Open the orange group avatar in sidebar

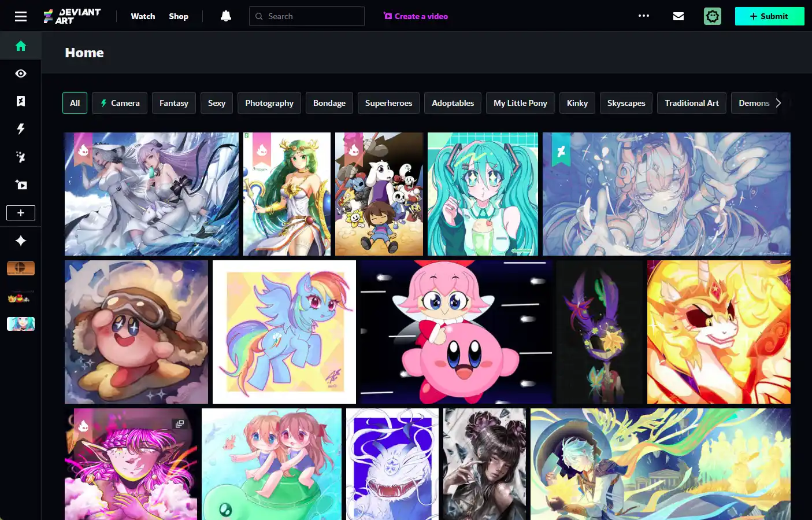click(21, 268)
